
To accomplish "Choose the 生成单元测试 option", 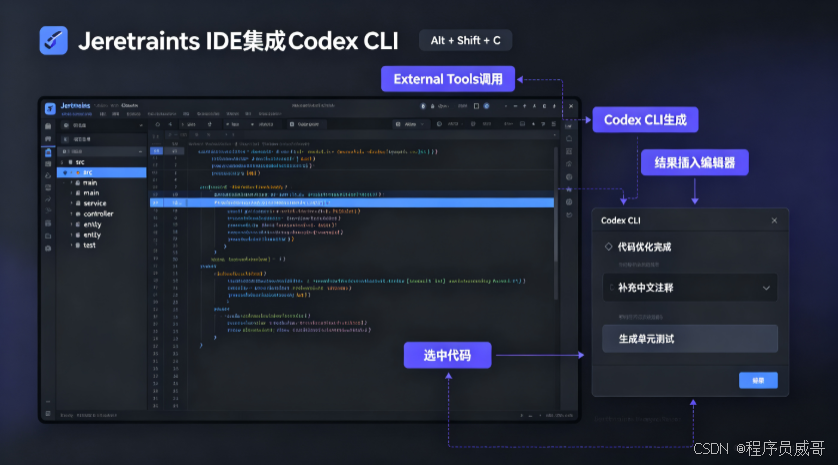I will pyautogui.click(x=690, y=339).
